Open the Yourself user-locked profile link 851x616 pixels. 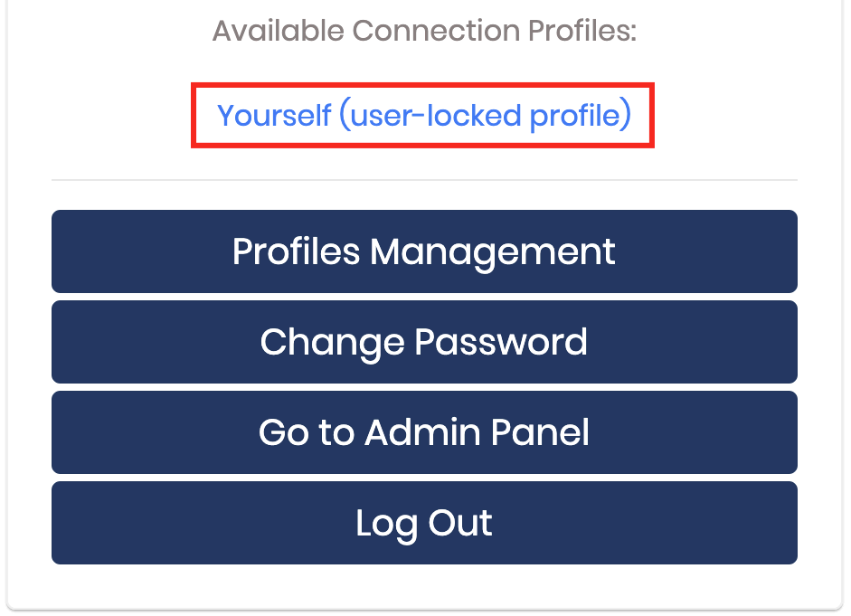(x=422, y=115)
